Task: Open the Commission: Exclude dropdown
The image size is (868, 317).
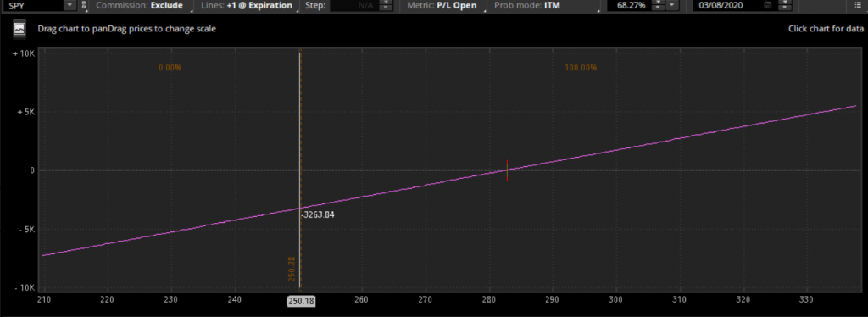Action: (140, 6)
